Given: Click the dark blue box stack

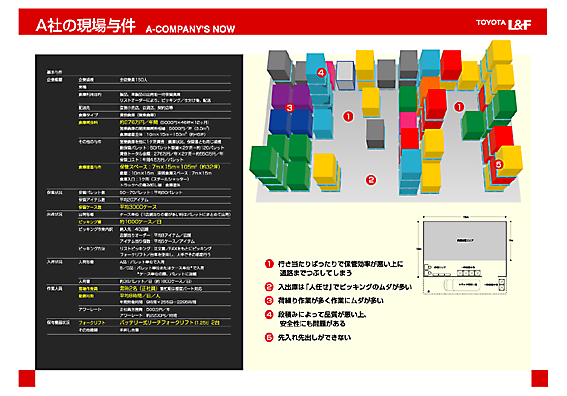Looking at the screenshot, I should tap(291, 122).
